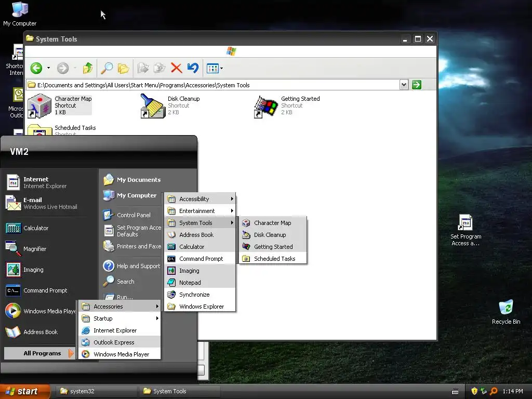Expand Entertainment submenu
The width and height of the screenshot is (532, 399).
tap(200, 211)
